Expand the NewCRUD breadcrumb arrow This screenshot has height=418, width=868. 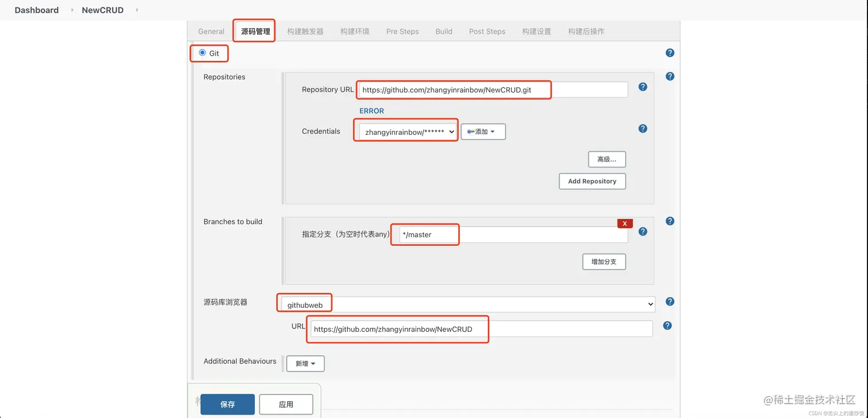pyautogui.click(x=137, y=10)
